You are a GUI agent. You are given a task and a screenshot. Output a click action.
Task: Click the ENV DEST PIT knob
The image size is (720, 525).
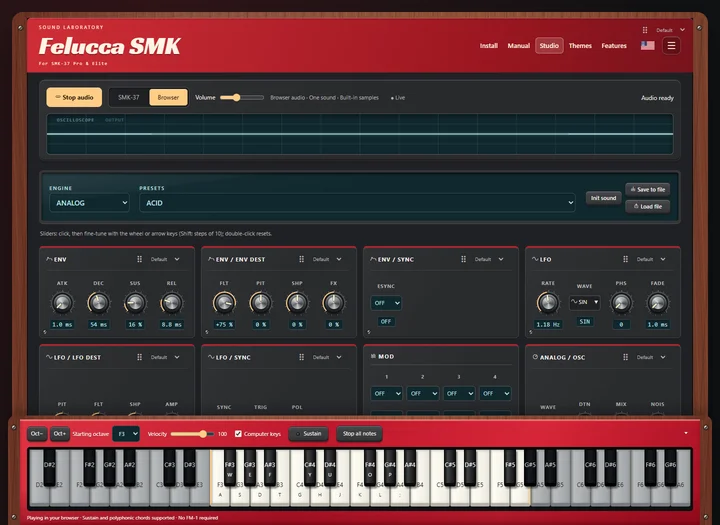(x=260, y=303)
